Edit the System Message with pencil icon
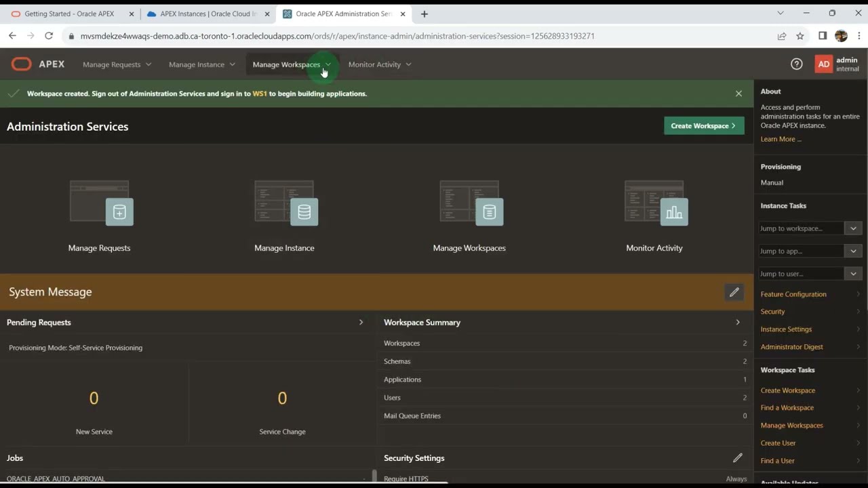Viewport: 868px width, 488px height. (x=734, y=292)
